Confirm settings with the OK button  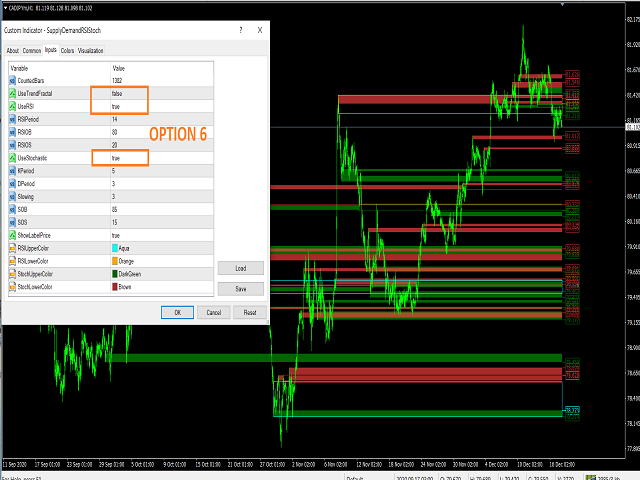pyautogui.click(x=178, y=313)
